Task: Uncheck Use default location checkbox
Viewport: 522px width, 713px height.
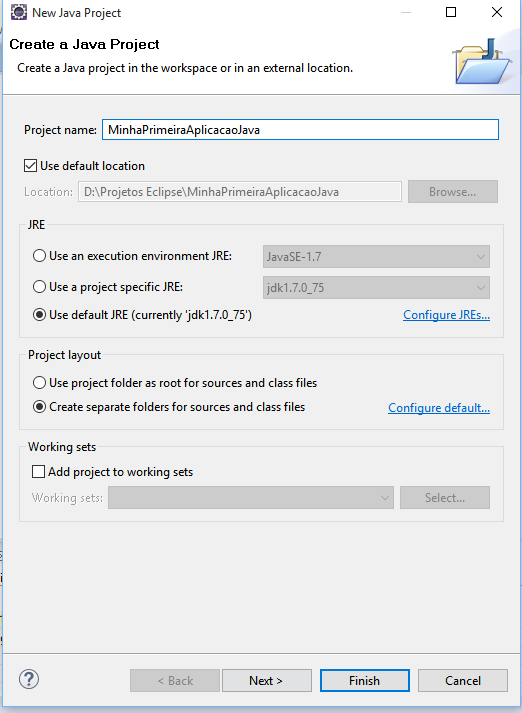Action: click(30, 166)
